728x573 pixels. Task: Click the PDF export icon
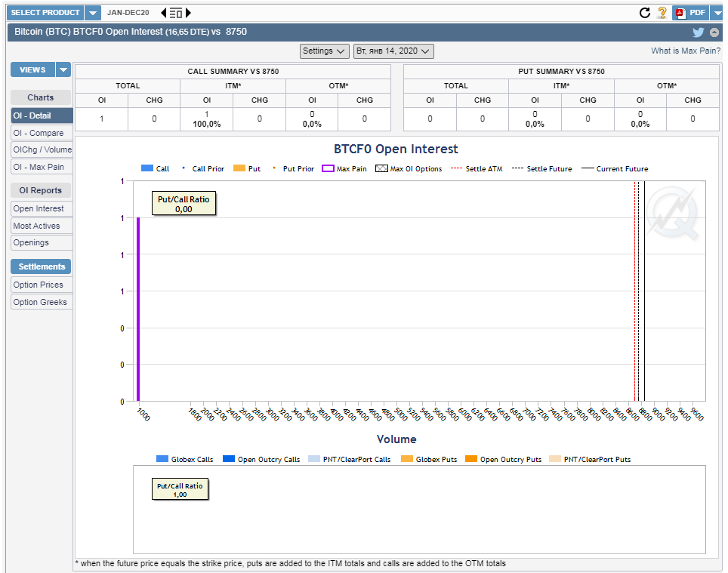(x=680, y=13)
